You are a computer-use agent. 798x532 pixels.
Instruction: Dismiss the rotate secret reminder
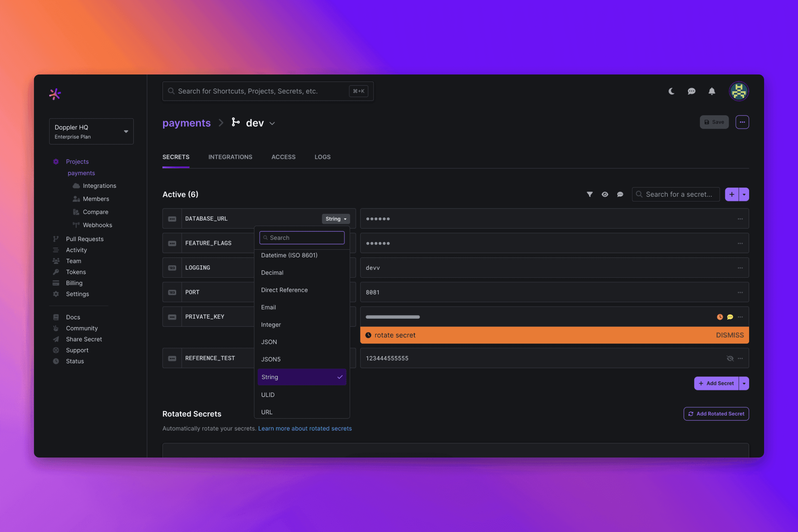point(730,335)
